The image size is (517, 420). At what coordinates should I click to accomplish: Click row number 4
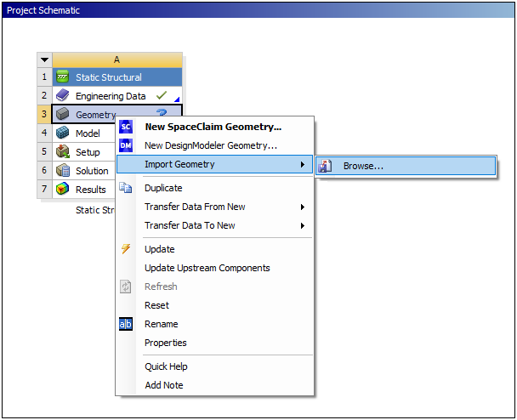pos(44,133)
